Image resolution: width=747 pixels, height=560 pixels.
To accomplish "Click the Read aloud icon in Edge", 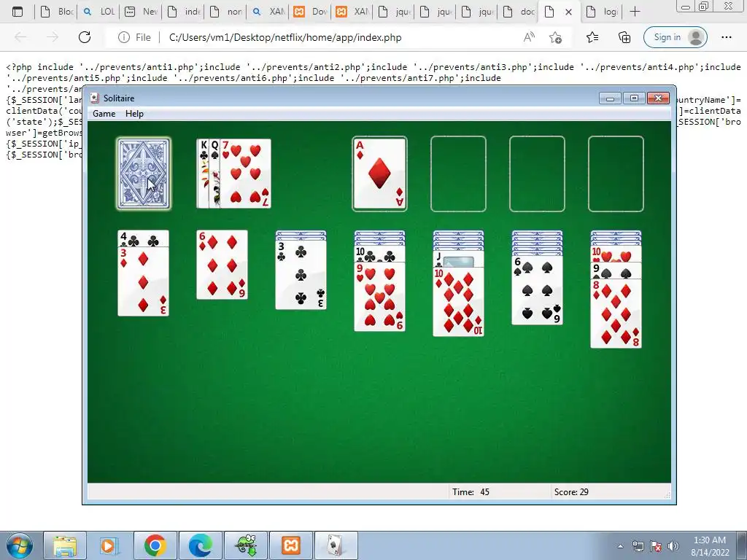I will point(529,37).
